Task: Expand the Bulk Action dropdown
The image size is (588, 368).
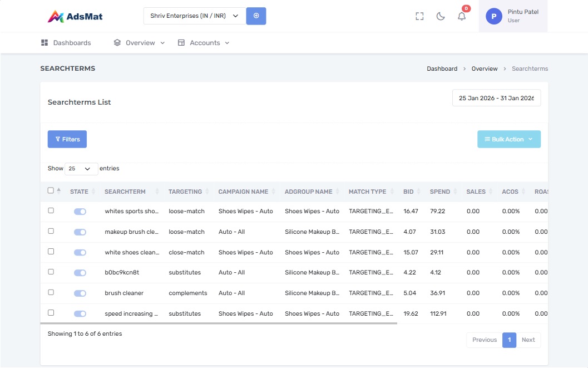Action: click(x=508, y=139)
